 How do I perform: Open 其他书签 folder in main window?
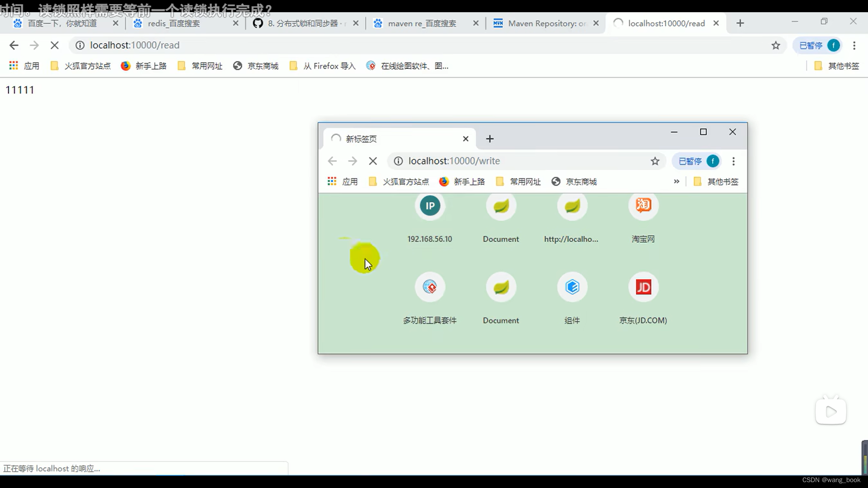coord(836,66)
